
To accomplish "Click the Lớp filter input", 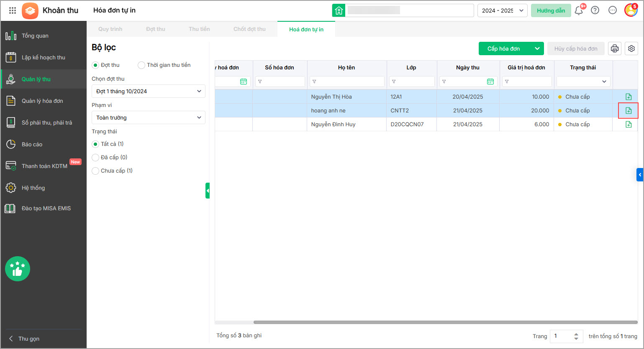I will (412, 82).
